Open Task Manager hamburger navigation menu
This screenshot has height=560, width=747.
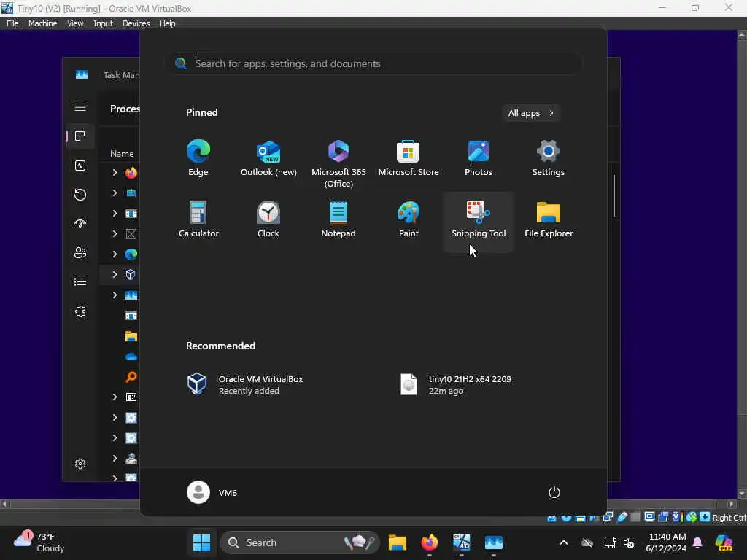click(80, 107)
